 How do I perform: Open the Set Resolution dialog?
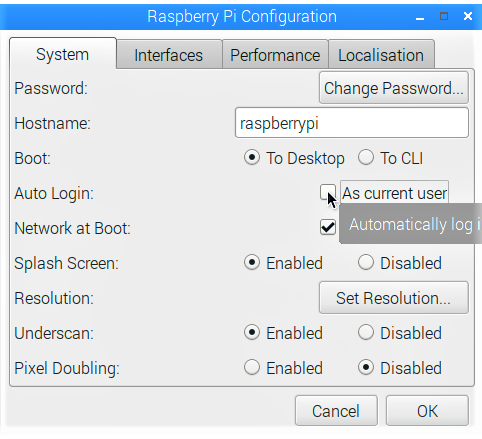pyautogui.click(x=394, y=298)
